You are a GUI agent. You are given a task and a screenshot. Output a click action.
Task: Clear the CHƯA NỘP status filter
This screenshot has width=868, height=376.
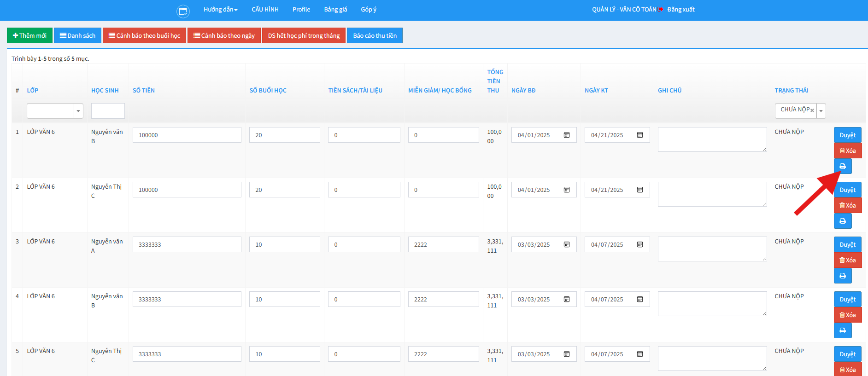point(812,110)
